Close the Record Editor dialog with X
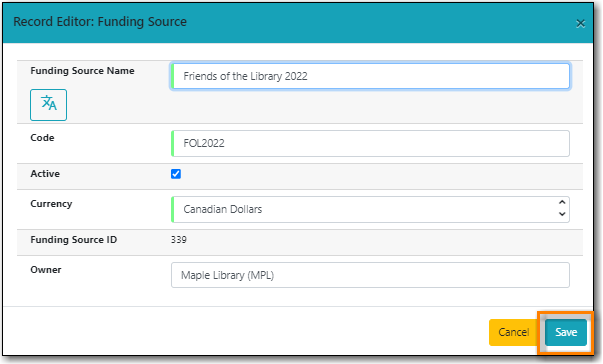Viewport: 603px width, 364px height. click(580, 24)
